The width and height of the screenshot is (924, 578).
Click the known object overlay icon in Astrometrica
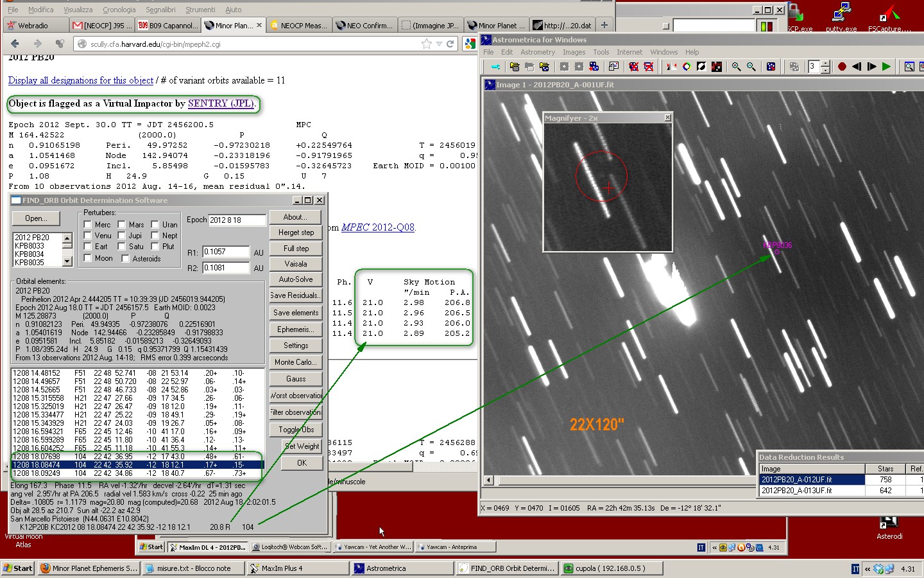coord(717,67)
